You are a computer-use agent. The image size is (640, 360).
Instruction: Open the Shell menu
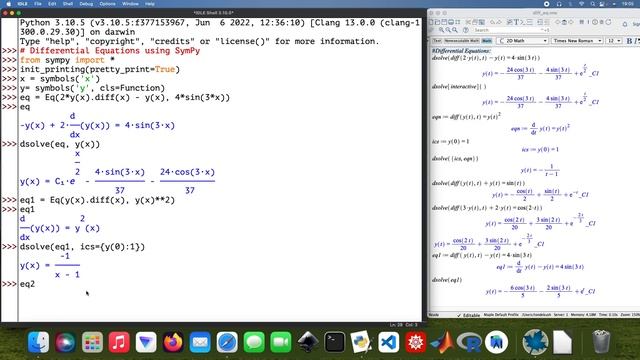pos(68,4)
